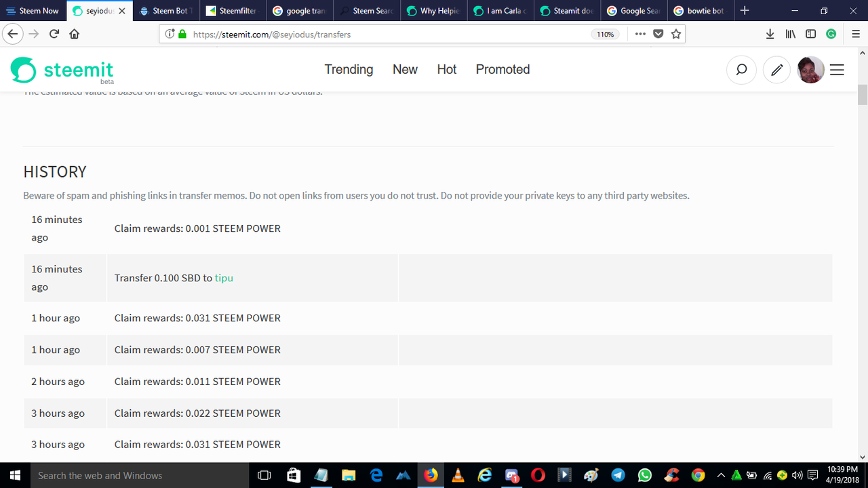Screen dimensions: 868x488
Task: Open File Explorer from the taskbar
Action: [349, 475]
